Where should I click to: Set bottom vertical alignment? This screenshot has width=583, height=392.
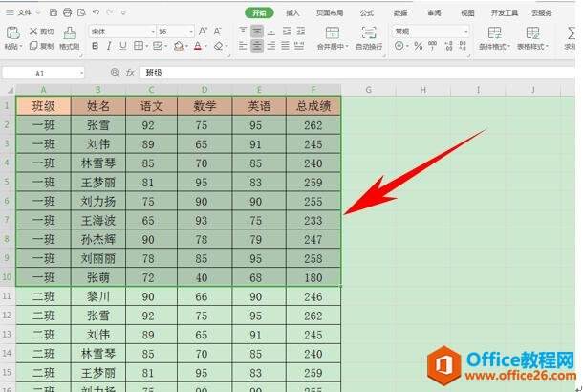[x=271, y=33]
